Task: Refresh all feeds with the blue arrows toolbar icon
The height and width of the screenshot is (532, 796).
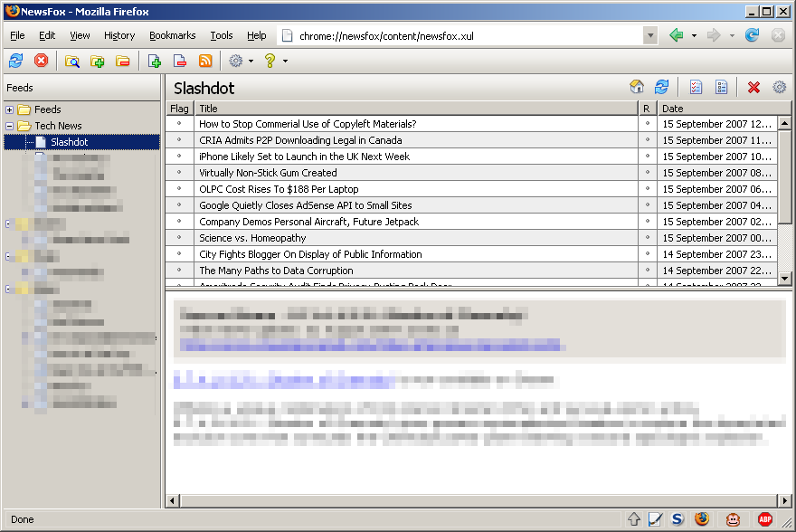Action: pos(15,61)
